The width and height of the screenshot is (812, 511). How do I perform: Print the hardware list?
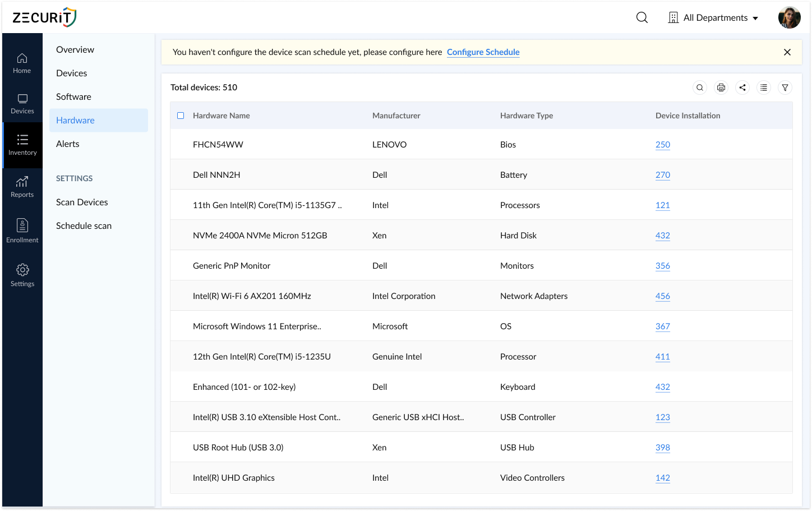(721, 88)
